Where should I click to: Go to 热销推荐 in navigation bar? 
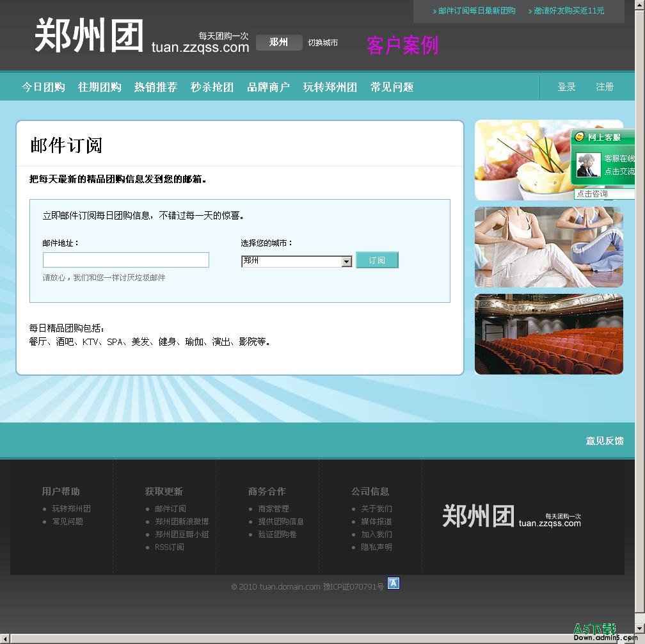(156, 87)
